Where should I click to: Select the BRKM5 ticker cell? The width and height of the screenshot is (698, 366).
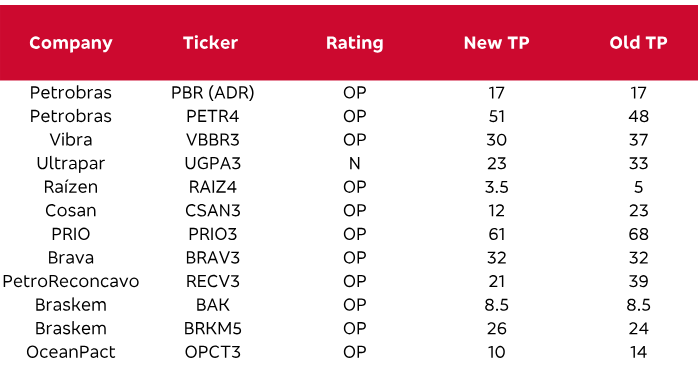click(213, 329)
